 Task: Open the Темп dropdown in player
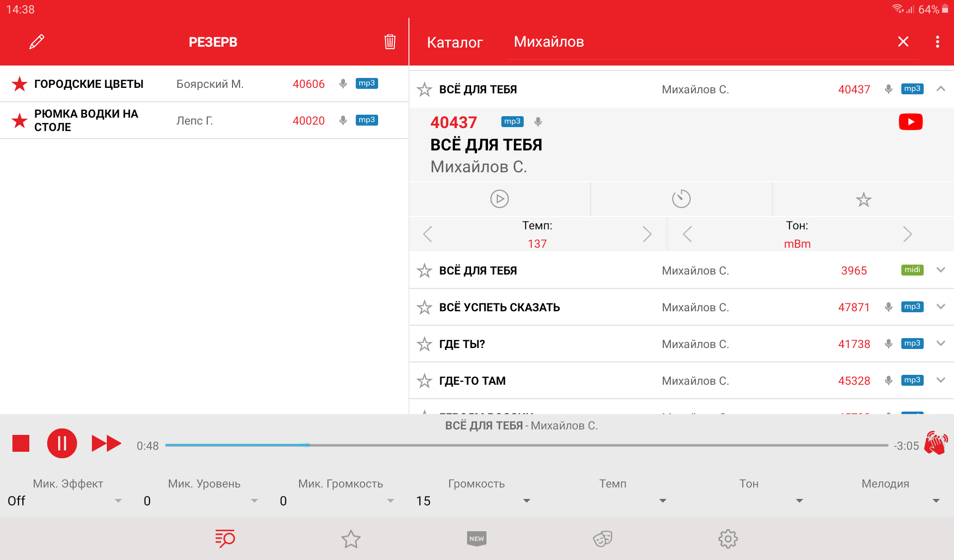pos(609,501)
